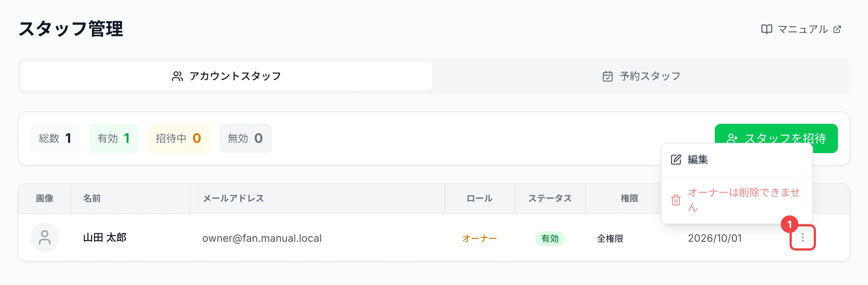
Task: Switch to the アカウントスタッフ tab
Action: point(227,76)
